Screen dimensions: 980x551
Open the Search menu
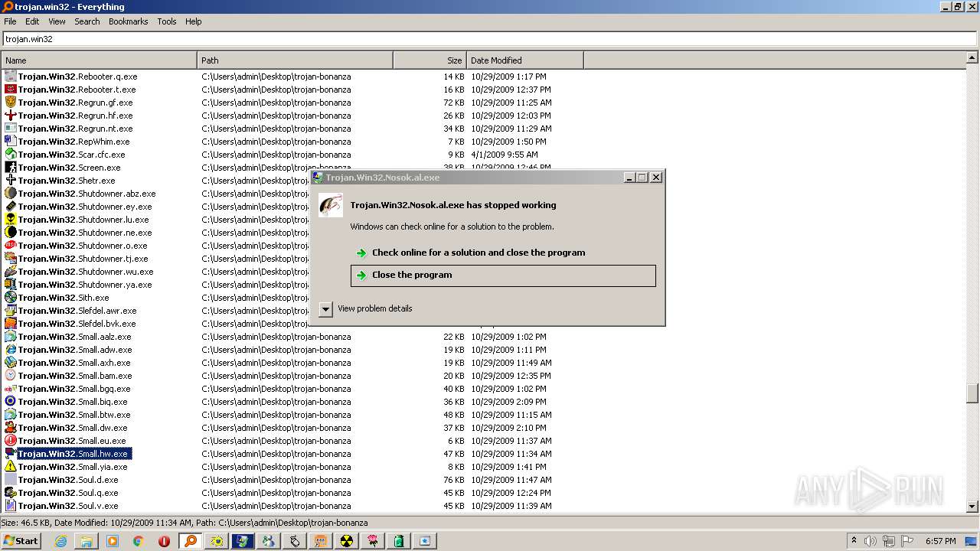pos(87,21)
